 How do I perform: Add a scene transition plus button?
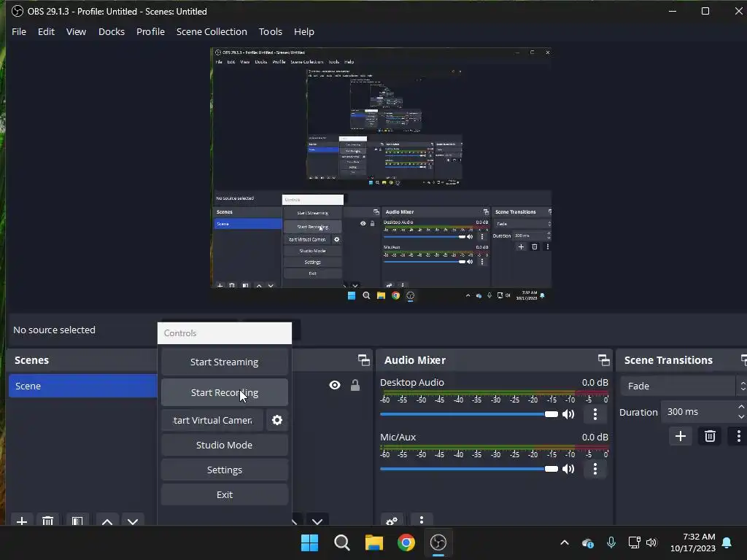(x=681, y=436)
